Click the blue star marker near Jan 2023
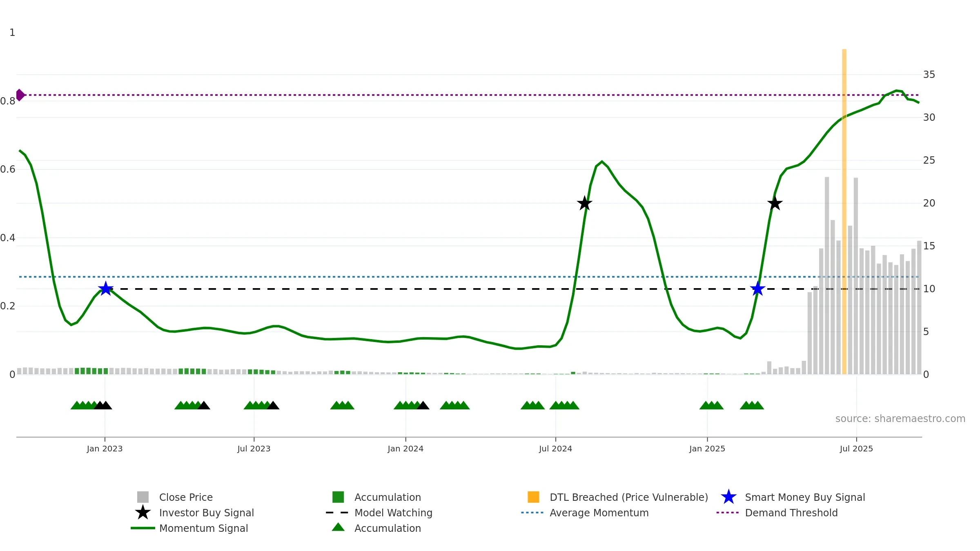This screenshot has width=980, height=551. click(x=106, y=289)
